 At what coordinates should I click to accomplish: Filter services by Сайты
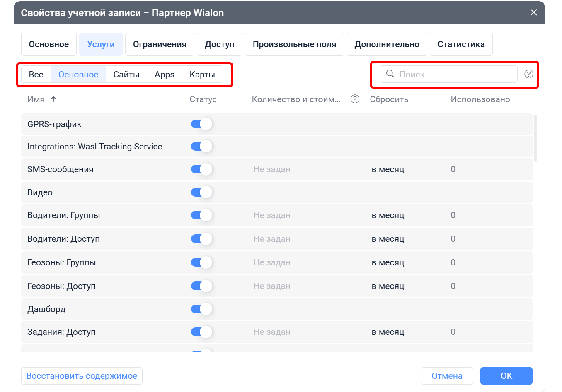tap(126, 75)
